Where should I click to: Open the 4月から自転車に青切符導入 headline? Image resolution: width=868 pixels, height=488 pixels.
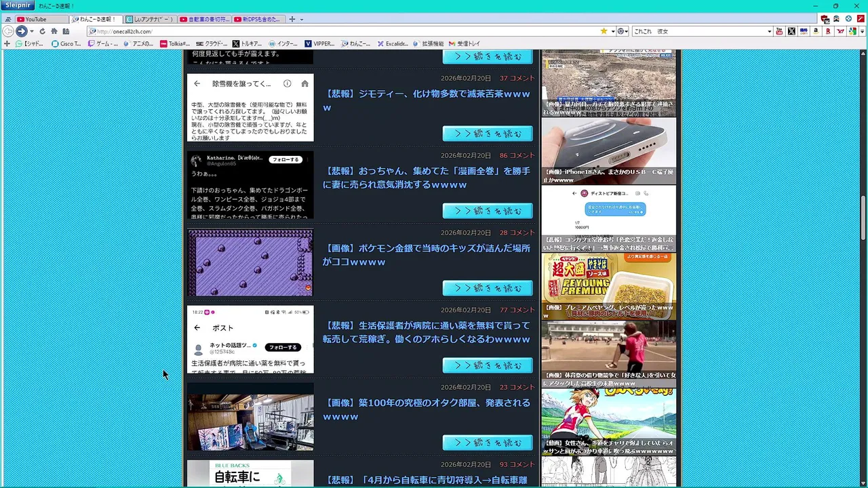pyautogui.click(x=427, y=480)
